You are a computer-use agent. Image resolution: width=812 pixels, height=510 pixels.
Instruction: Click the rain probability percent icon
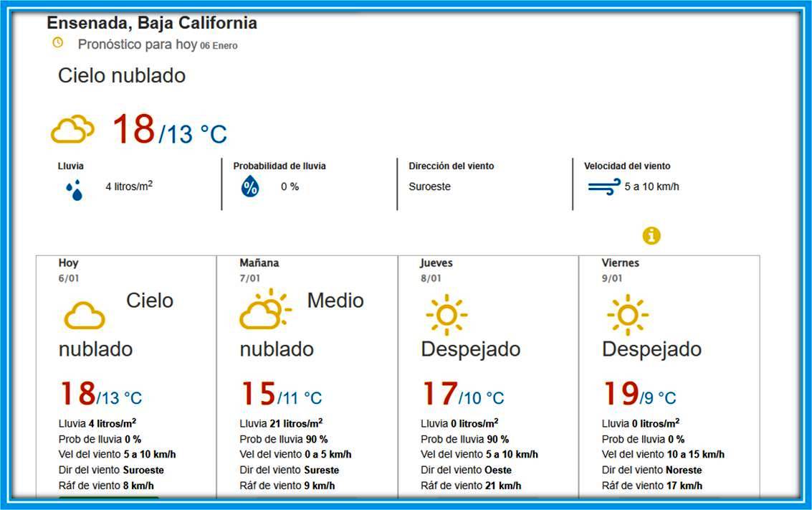[249, 187]
